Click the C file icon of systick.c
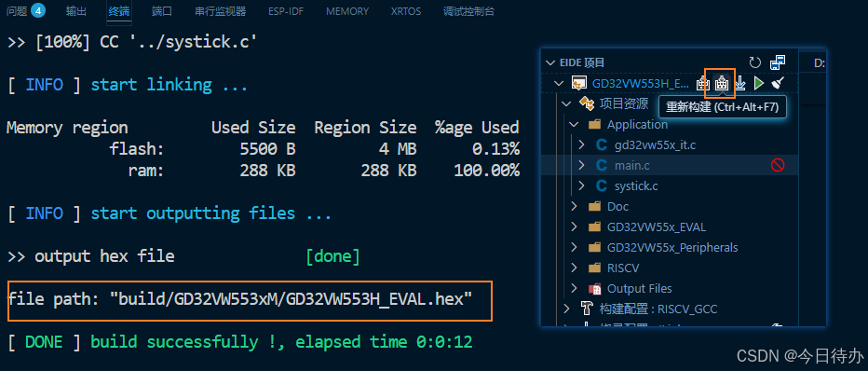Image resolution: width=868 pixels, height=371 pixels. (602, 185)
